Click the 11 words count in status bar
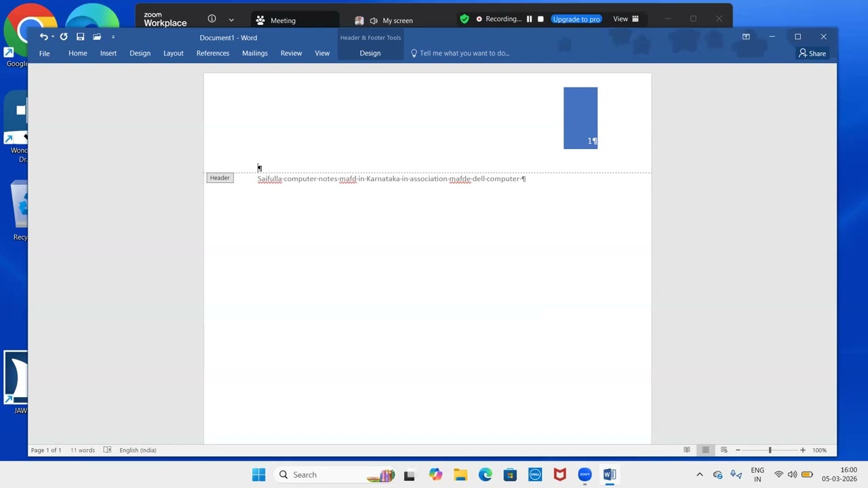The height and width of the screenshot is (488, 868). pos(83,450)
